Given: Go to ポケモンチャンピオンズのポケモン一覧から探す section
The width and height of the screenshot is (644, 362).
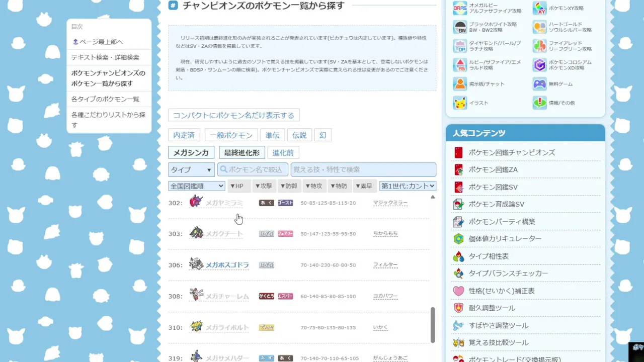Looking at the screenshot, I should tap(108, 78).
